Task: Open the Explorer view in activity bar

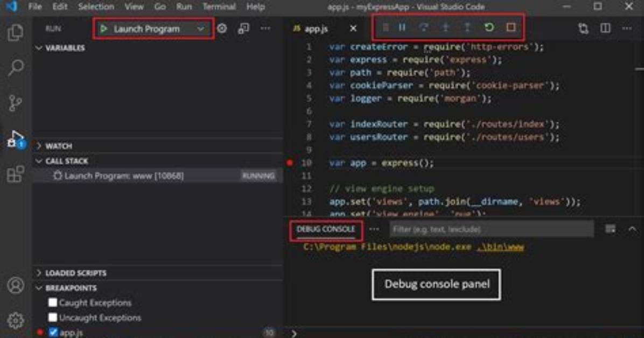Action: [15, 32]
